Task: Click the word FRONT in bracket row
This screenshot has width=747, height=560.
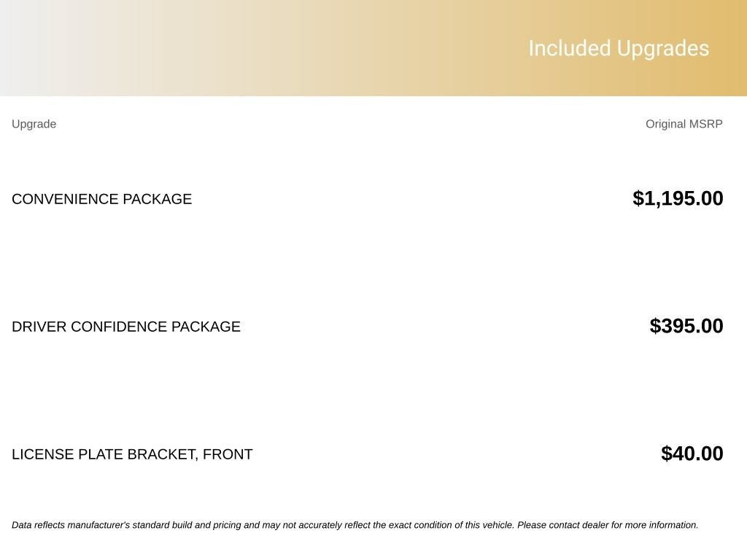Action: tap(228, 454)
